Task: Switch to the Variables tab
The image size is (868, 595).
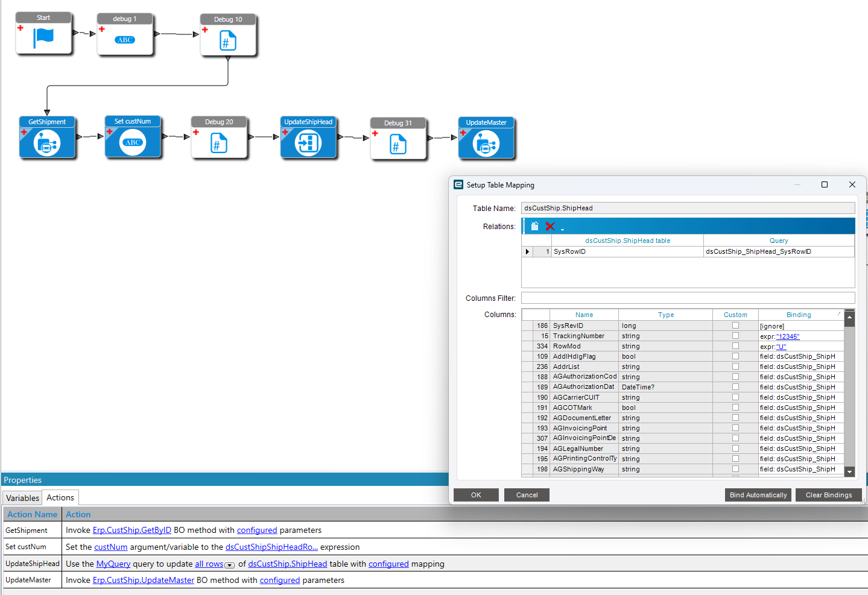Action: click(x=22, y=498)
